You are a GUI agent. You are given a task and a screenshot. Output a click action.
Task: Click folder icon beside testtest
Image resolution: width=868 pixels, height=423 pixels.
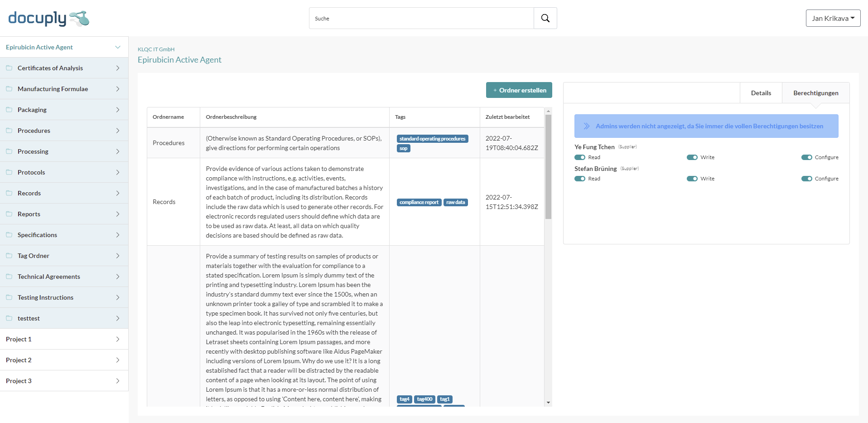click(9, 318)
